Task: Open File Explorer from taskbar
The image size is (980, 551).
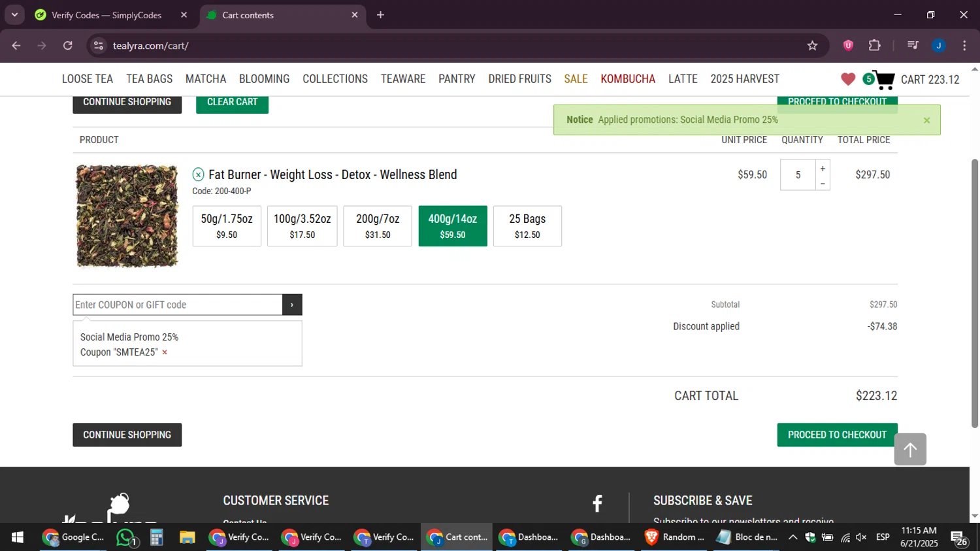Action: pos(188,537)
